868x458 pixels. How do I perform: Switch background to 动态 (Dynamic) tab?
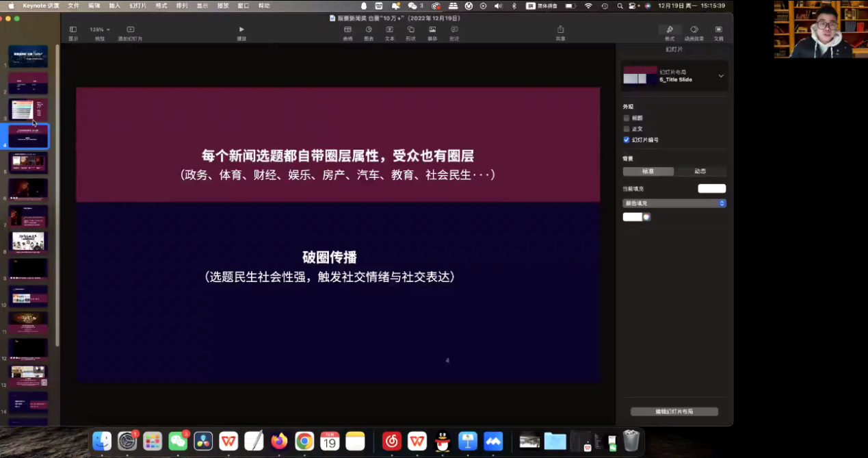(700, 171)
